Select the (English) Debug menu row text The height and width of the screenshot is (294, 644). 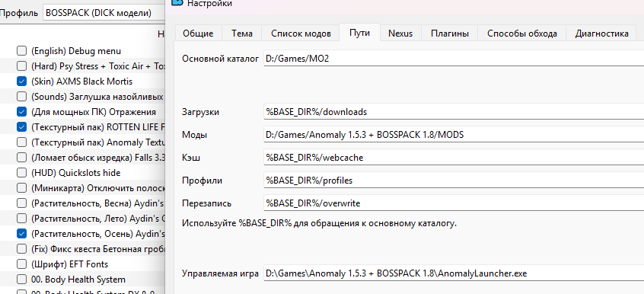[x=76, y=51]
